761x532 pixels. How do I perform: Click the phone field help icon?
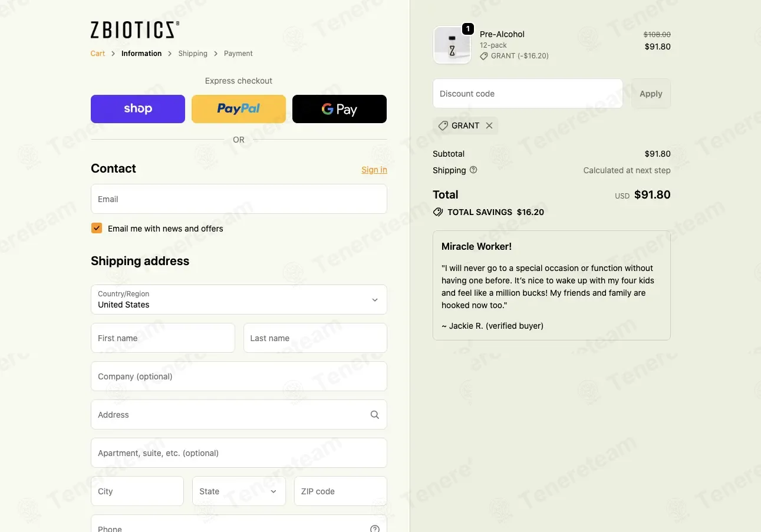pyautogui.click(x=375, y=528)
